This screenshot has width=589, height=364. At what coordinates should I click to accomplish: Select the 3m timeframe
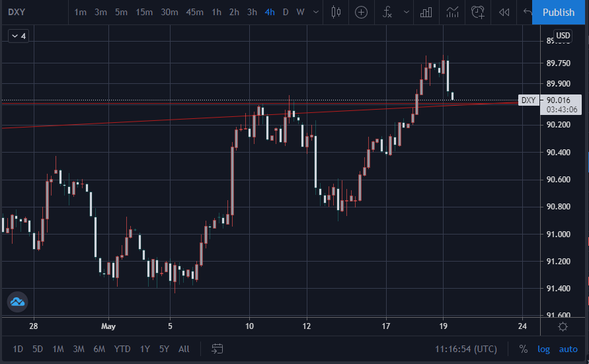(100, 13)
